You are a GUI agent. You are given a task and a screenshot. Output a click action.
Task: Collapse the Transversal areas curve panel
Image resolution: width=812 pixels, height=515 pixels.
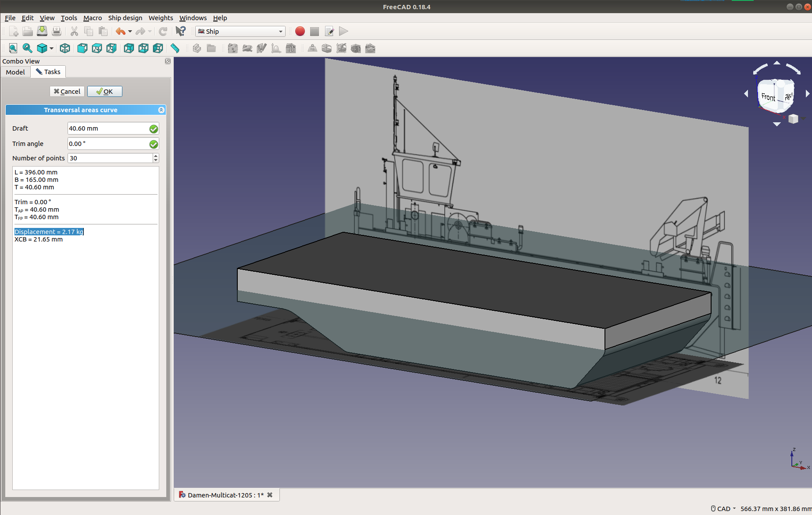coord(161,110)
